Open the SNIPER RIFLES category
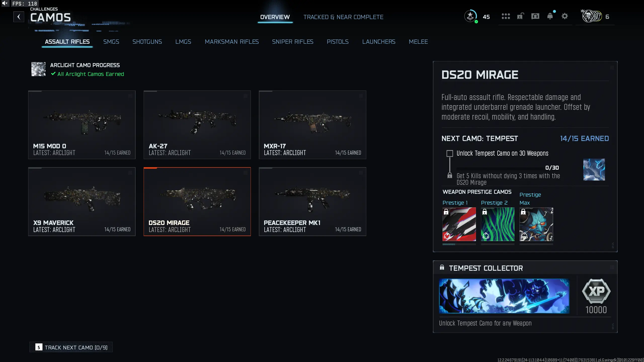This screenshot has height=362, width=644. pyautogui.click(x=293, y=42)
